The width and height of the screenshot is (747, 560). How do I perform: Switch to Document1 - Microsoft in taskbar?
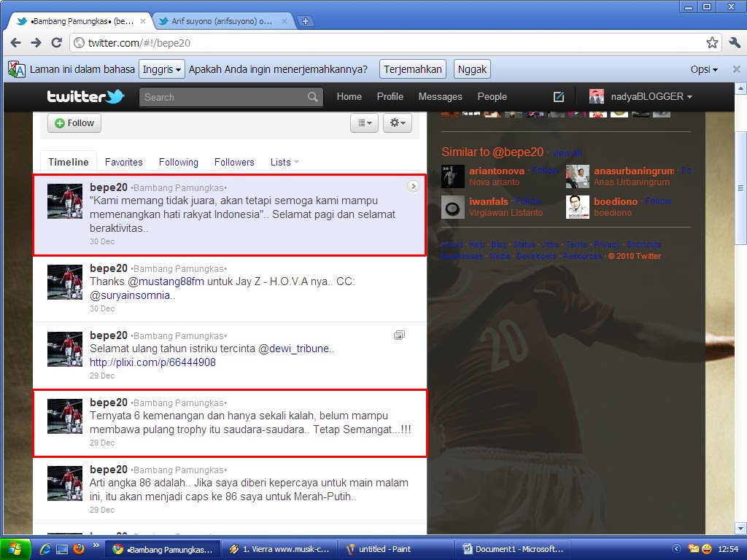[512, 549]
